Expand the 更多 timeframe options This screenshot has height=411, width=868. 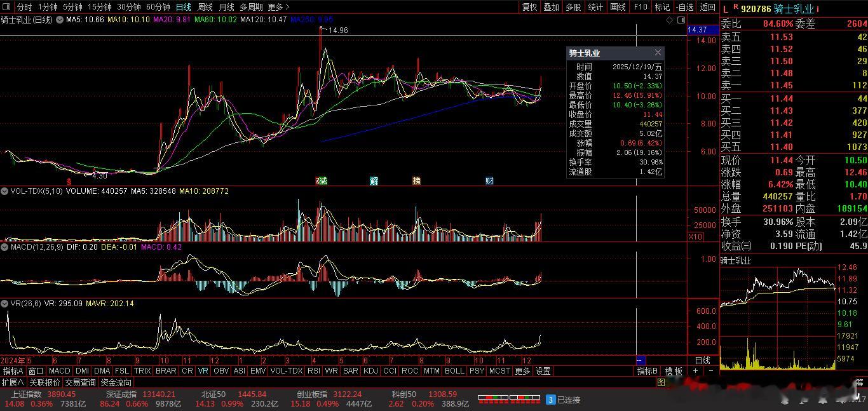point(278,7)
